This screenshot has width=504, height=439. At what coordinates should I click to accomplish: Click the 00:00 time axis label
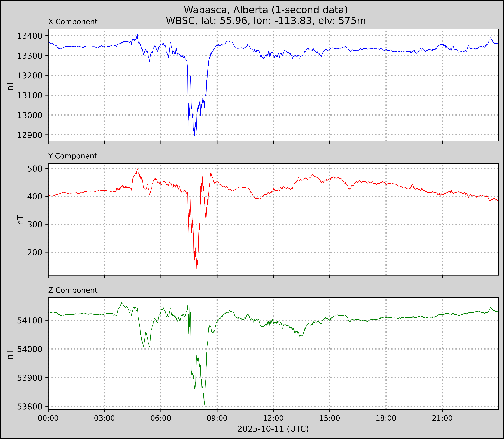[x=48, y=418]
